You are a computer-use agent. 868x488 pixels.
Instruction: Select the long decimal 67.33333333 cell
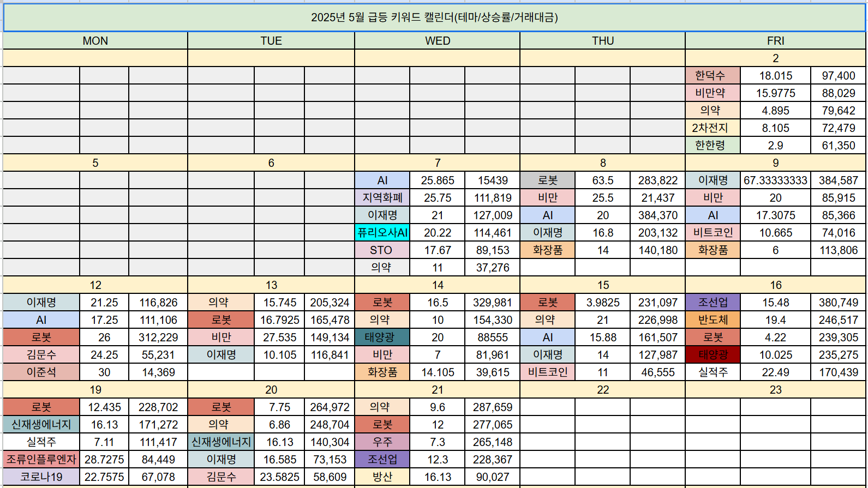(776, 180)
